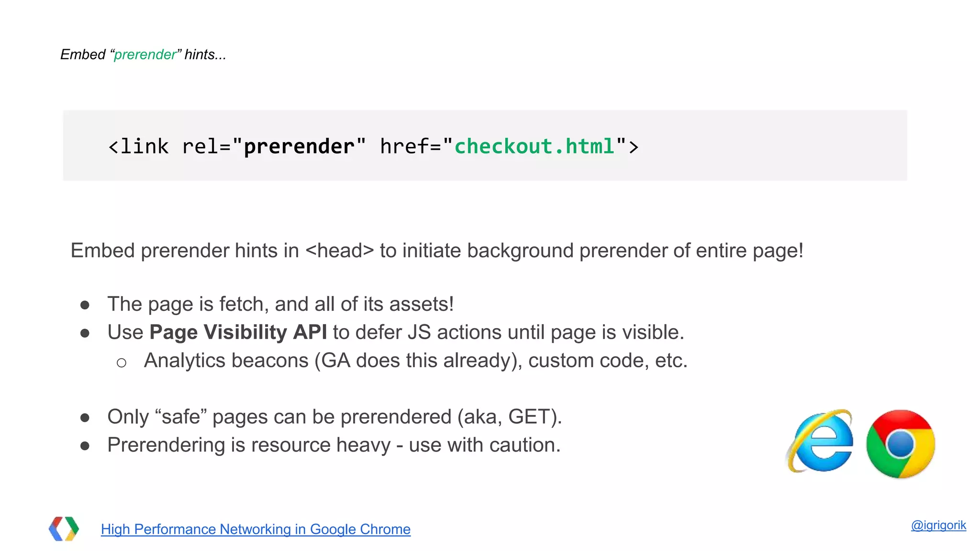Click the hollow bullet before Analytics beacons
The width and height of the screenshot is (980, 551).
click(122, 363)
